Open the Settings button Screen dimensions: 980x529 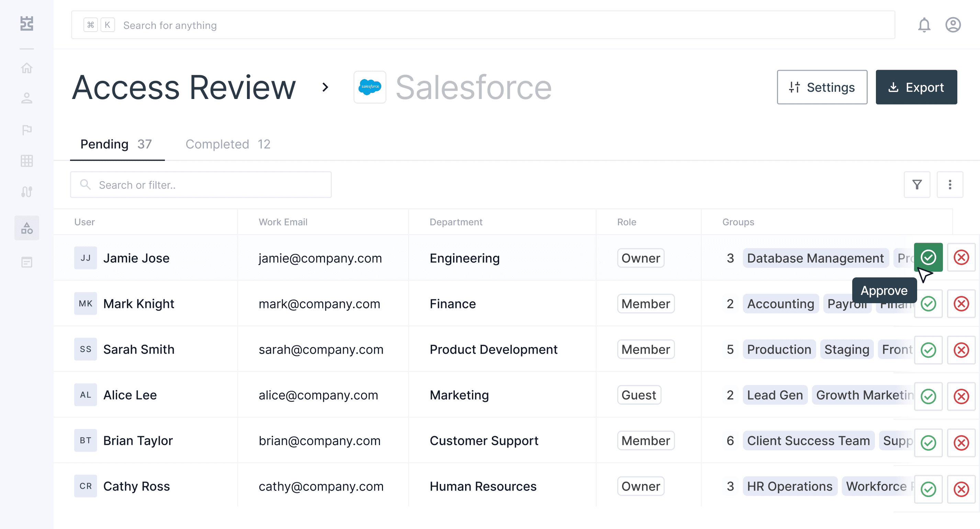[822, 87]
